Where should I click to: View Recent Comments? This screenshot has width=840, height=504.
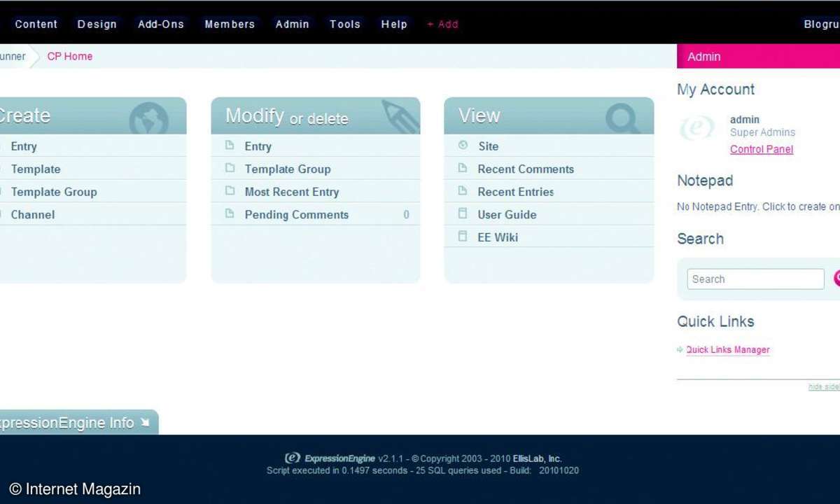(526, 169)
